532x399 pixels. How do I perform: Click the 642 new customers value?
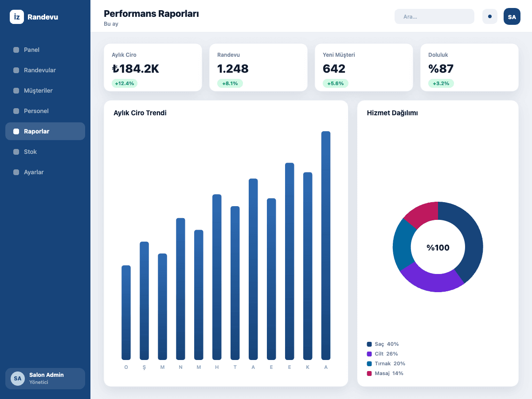[x=334, y=69]
